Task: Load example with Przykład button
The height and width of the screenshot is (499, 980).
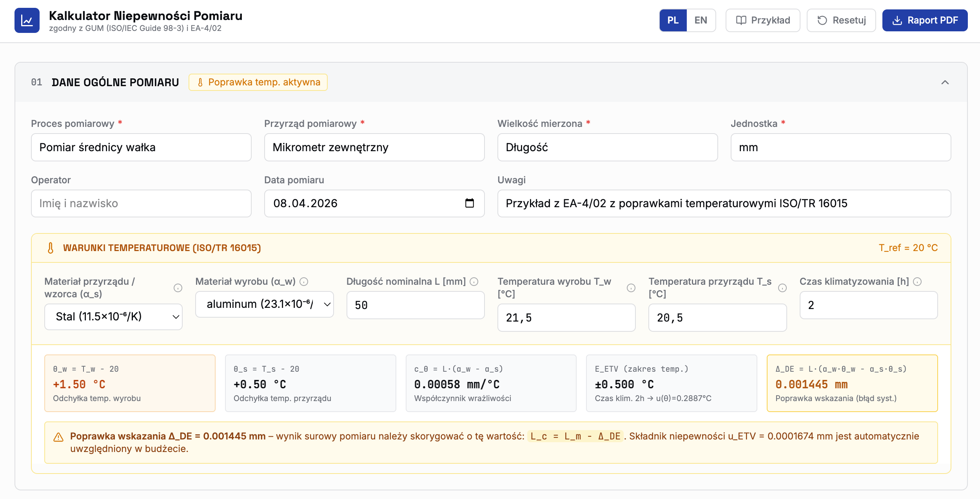Action: coord(762,20)
